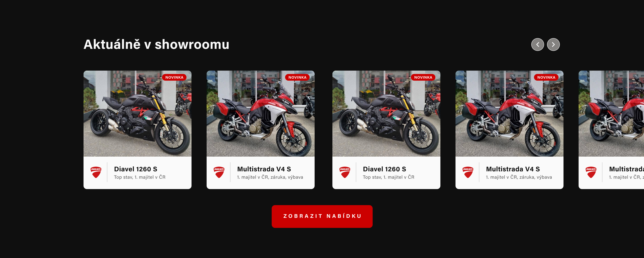Go to the previous carousel slide
Viewport: 644px width, 258px height.
click(x=538, y=45)
